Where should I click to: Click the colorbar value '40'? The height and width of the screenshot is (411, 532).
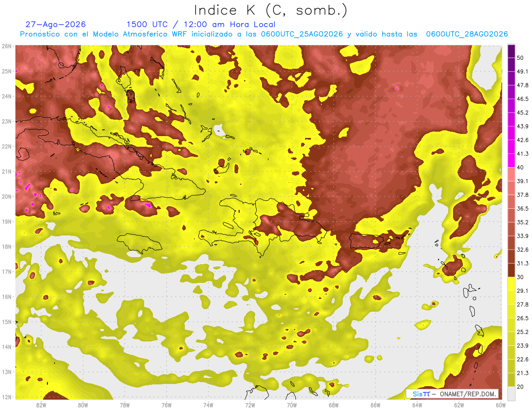click(x=520, y=167)
